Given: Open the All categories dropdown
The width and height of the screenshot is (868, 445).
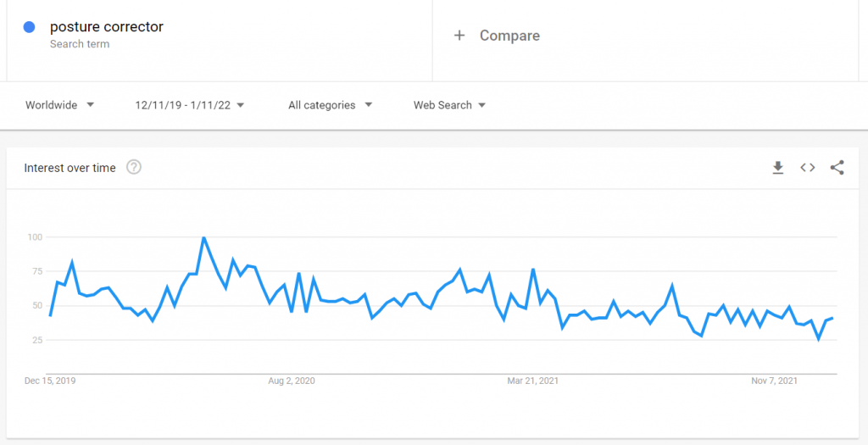Looking at the screenshot, I should 331,105.
